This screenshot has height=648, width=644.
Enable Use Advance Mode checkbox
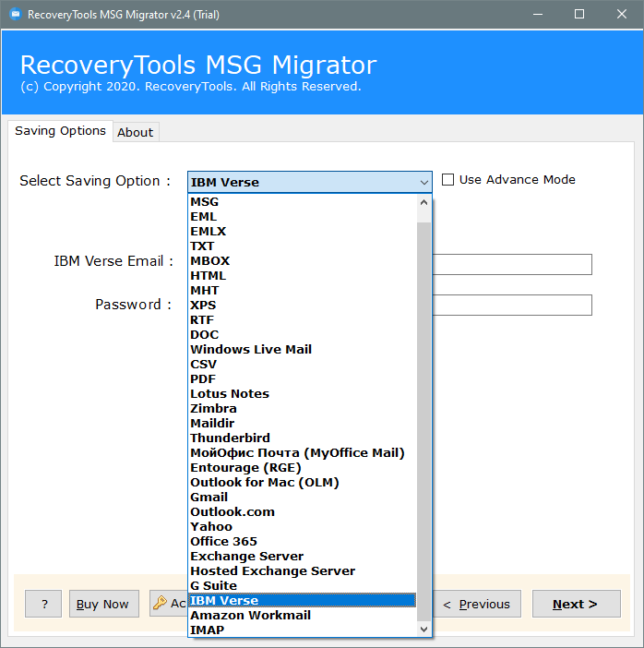[x=447, y=180]
